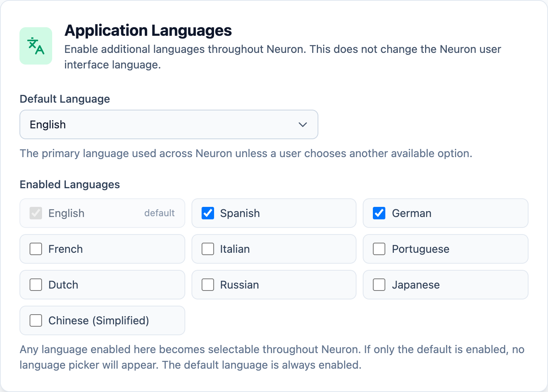Enable the Portuguese language checkbox
The image size is (548, 392).
pyautogui.click(x=379, y=249)
